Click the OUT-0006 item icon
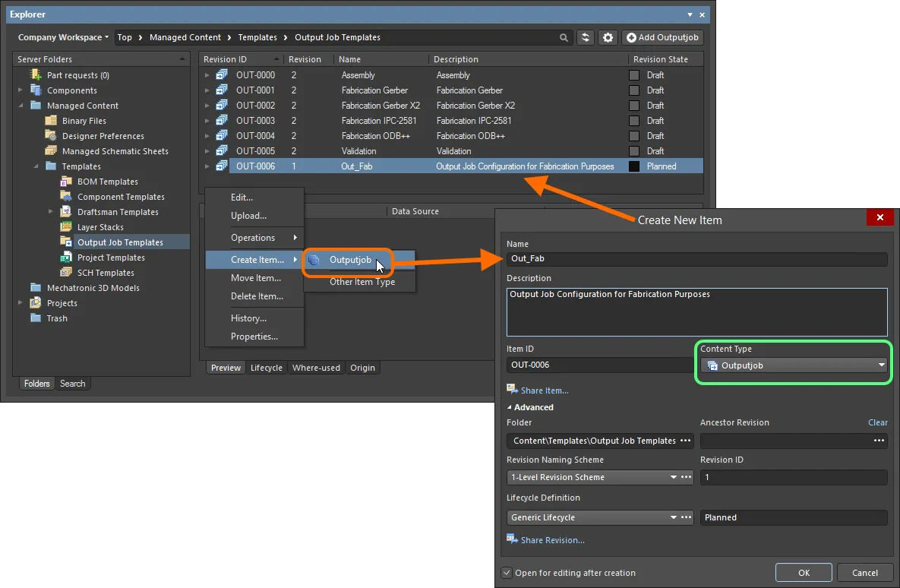This screenshot has height=588, width=900. 222,166
